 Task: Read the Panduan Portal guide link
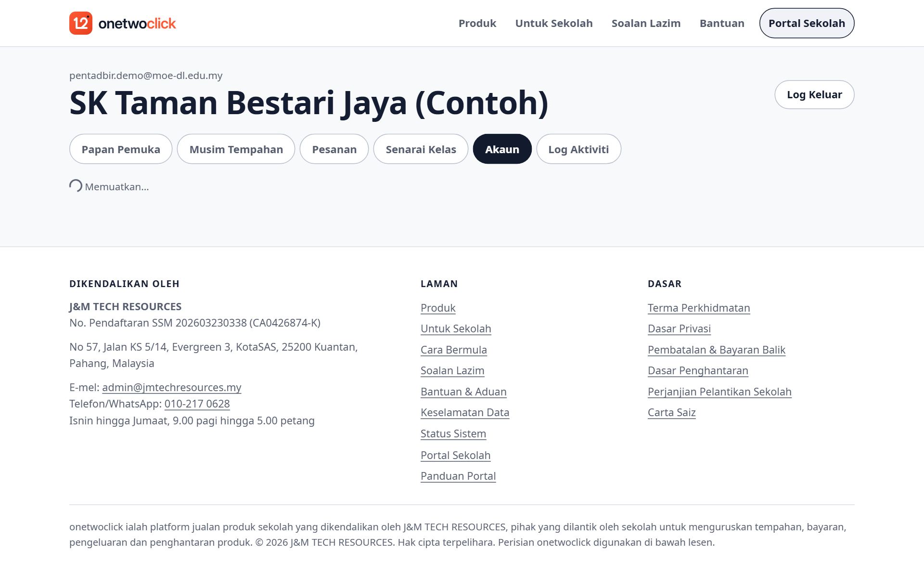tap(458, 476)
